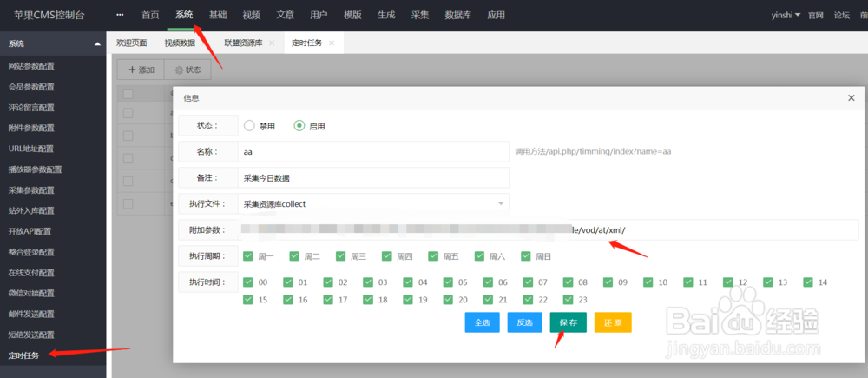
Task: Toggle the 周二 checkbox
Action: [x=294, y=256]
